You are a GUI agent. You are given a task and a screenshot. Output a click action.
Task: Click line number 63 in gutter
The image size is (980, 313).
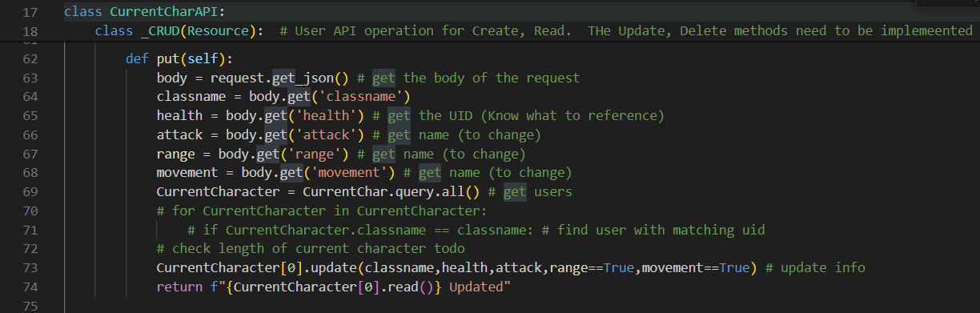(x=30, y=78)
